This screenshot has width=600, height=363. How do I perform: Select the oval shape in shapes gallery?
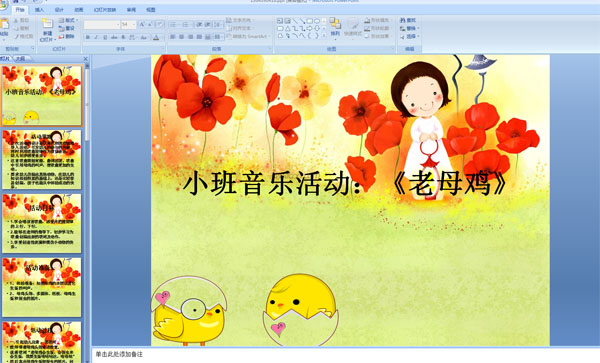(x=316, y=21)
